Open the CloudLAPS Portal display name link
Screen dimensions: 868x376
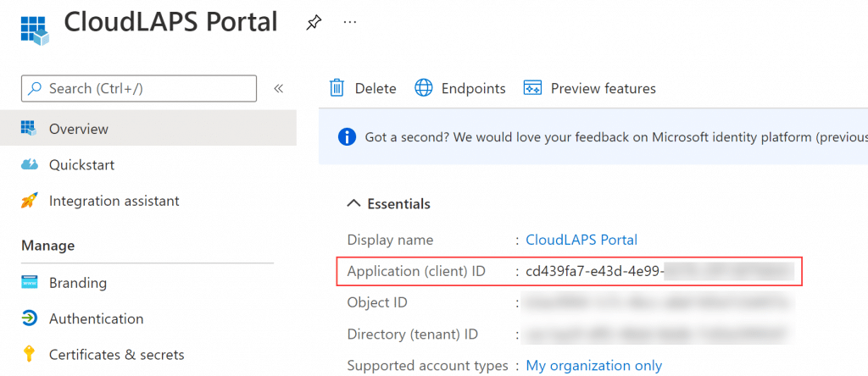[x=581, y=240]
